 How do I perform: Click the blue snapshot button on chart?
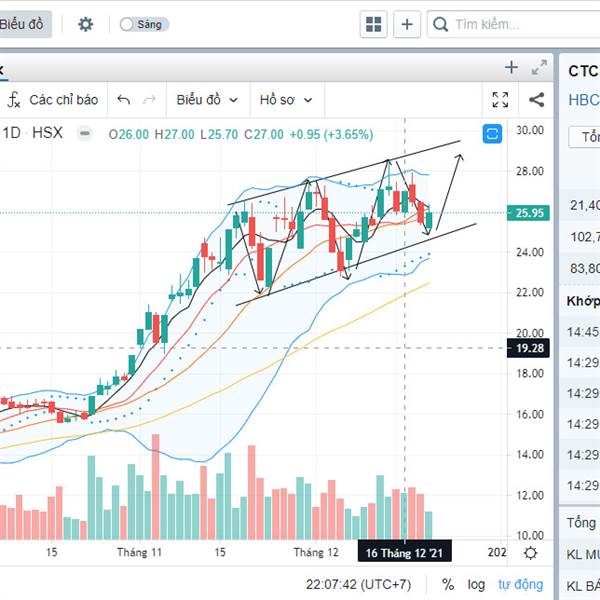click(x=492, y=134)
